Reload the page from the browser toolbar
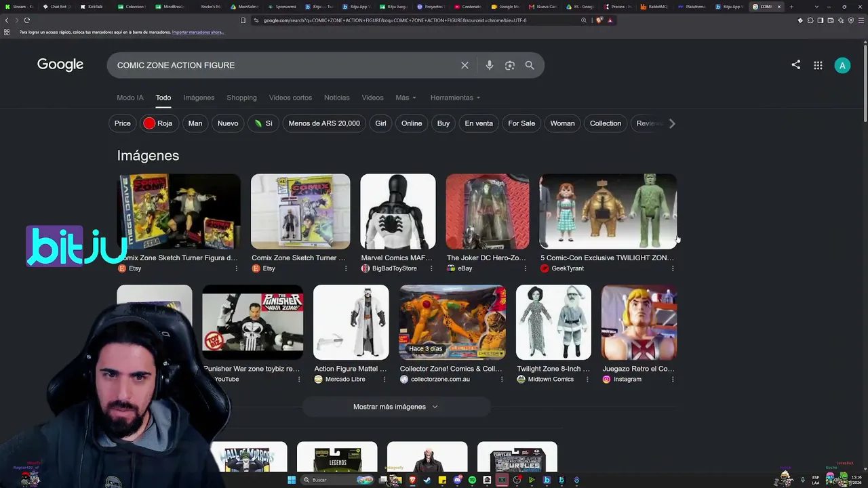 point(27,20)
